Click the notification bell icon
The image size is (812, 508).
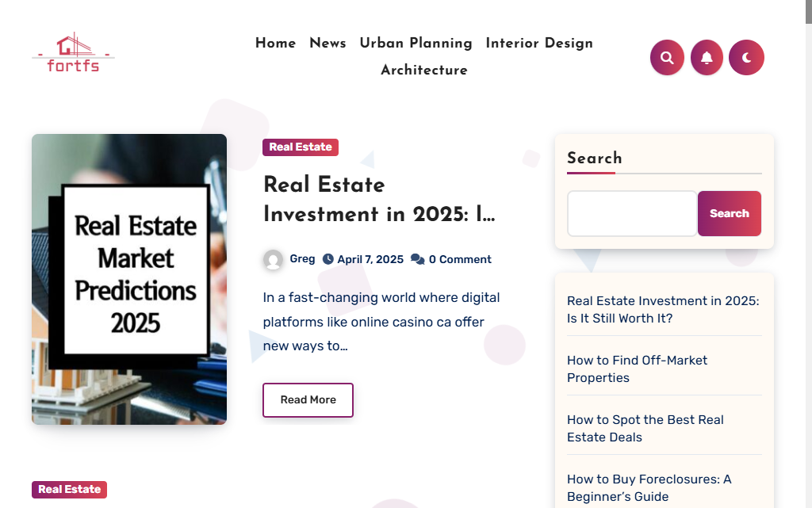point(707,58)
